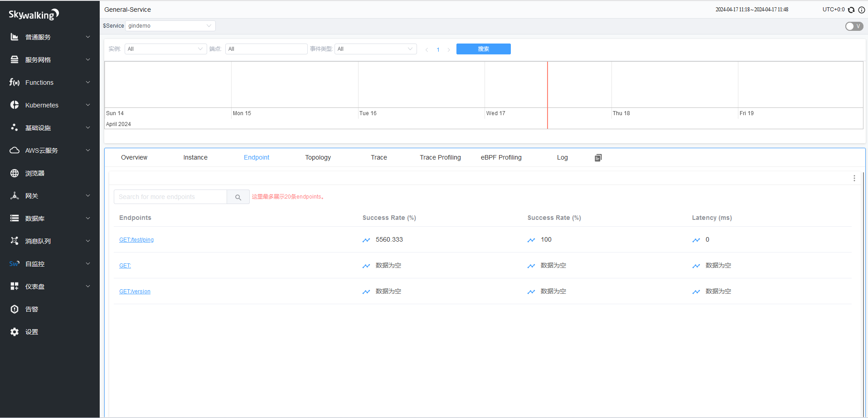Toggle the V view-mode switch

click(854, 26)
